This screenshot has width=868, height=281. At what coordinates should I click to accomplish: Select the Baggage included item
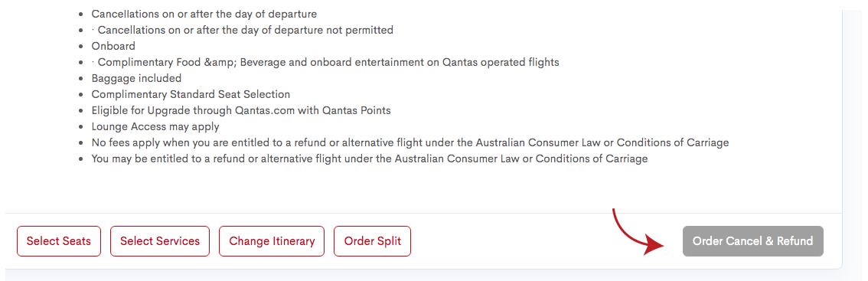(136, 78)
